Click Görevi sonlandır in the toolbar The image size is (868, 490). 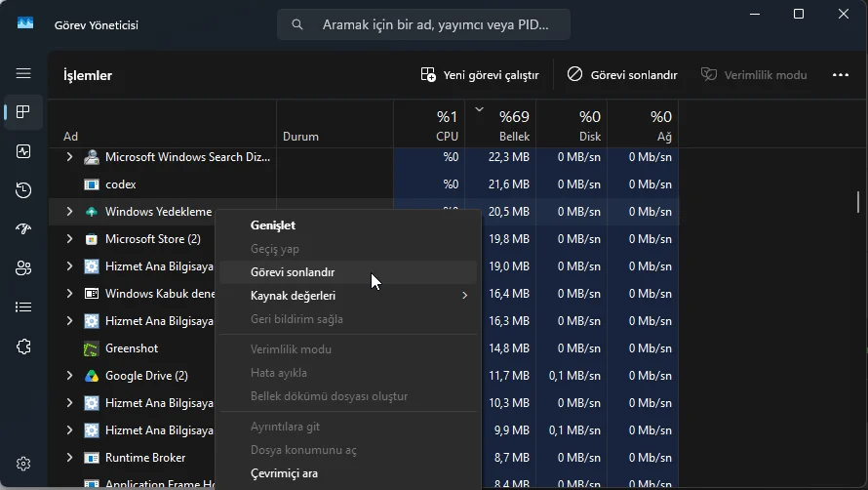(x=622, y=75)
